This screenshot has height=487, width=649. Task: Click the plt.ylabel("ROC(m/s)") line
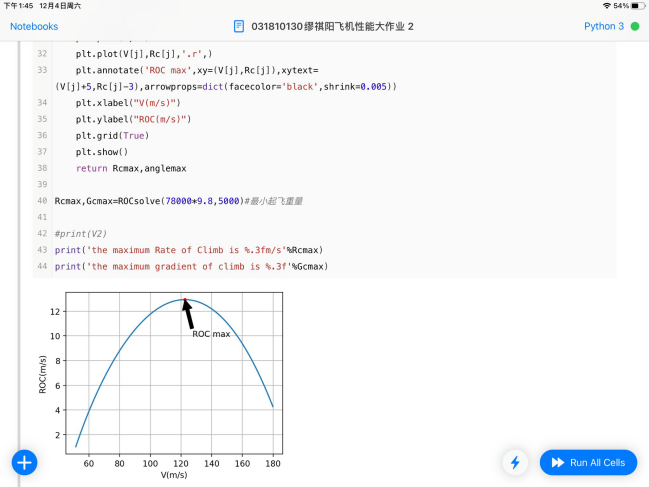133,119
